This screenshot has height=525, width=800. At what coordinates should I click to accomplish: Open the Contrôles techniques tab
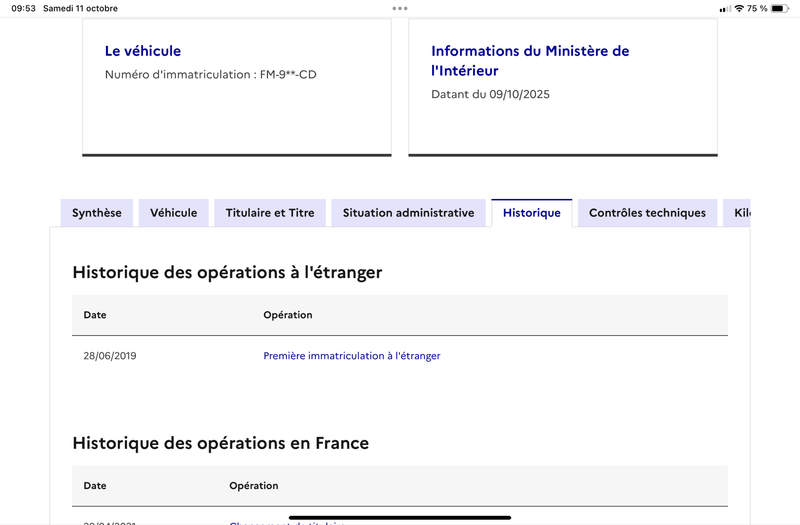pyautogui.click(x=647, y=213)
